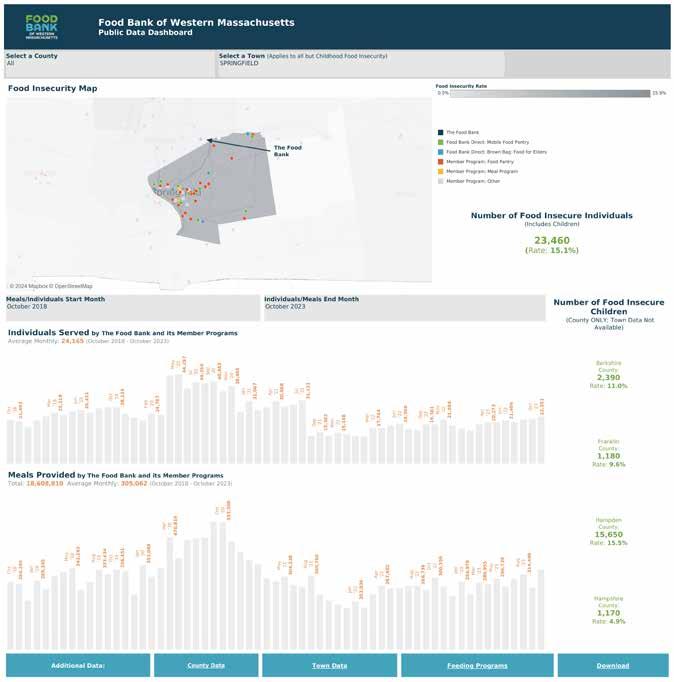
Task: Click the Hampshire County value 1,170
Action: pyautogui.click(x=608, y=613)
